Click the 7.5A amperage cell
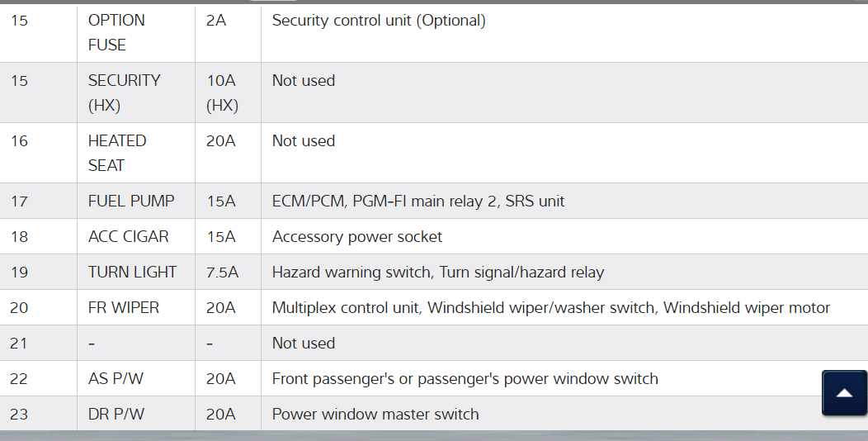 [222, 272]
